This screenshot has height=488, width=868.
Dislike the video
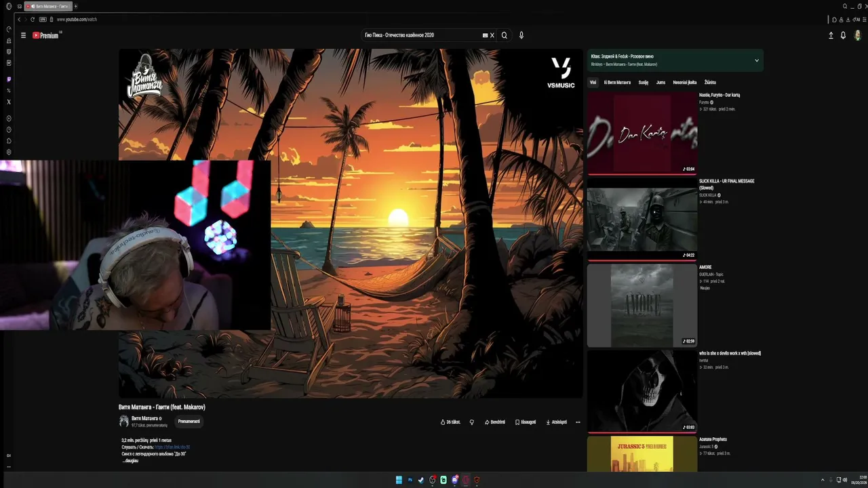click(472, 422)
